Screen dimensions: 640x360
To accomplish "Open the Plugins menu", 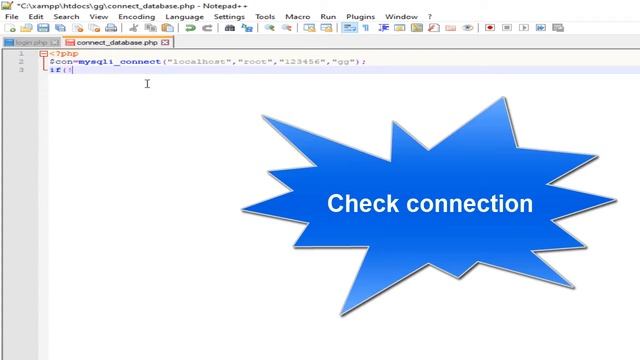I will (360, 17).
